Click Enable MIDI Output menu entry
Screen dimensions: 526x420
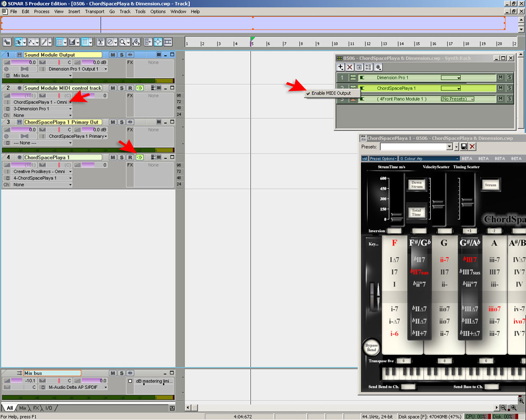[331, 93]
